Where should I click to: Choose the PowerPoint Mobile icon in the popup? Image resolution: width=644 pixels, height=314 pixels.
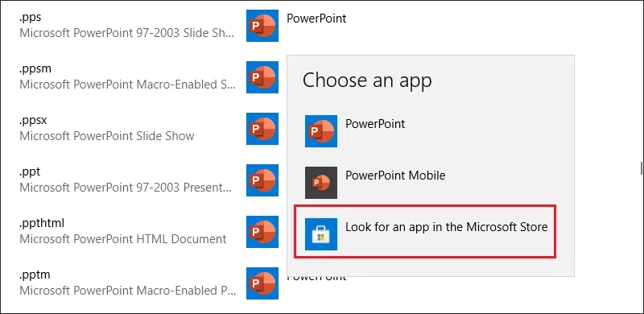click(x=321, y=183)
